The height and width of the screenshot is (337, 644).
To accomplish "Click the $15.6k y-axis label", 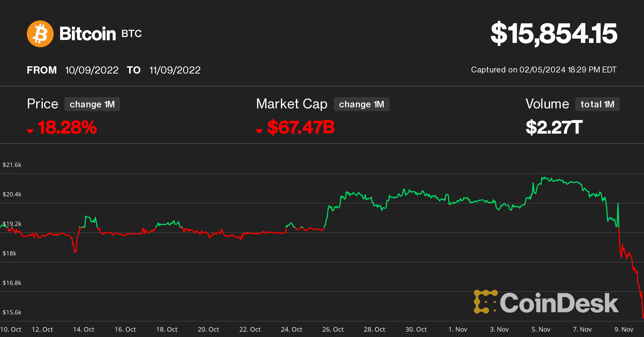I will click(x=12, y=312).
